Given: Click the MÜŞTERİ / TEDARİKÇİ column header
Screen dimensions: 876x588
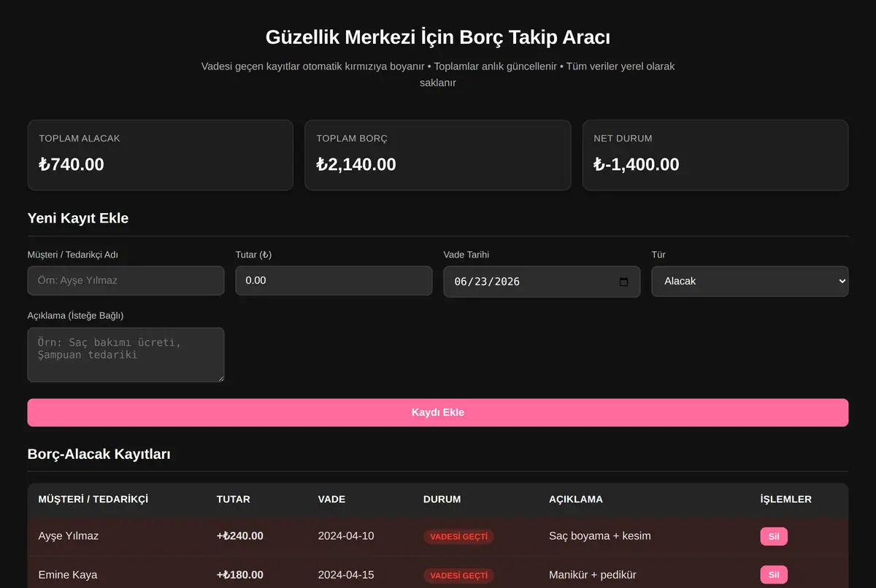Looking at the screenshot, I should [93, 500].
